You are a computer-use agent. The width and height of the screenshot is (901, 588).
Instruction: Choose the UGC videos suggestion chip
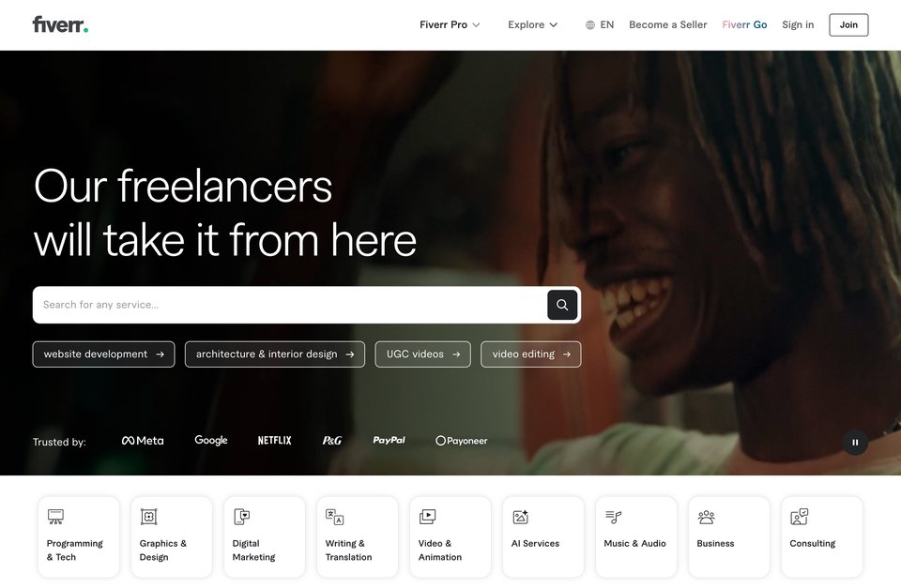click(422, 354)
